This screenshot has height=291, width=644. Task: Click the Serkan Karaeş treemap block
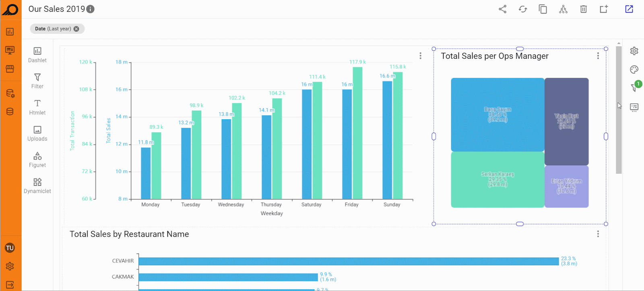497,180
